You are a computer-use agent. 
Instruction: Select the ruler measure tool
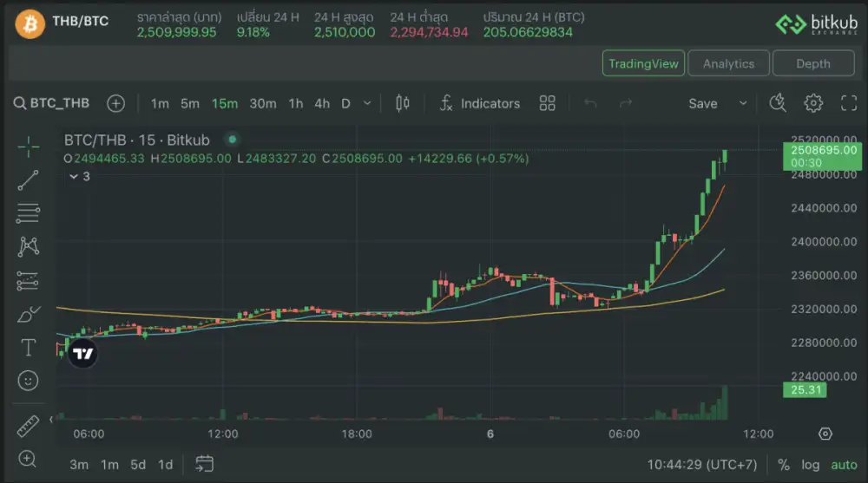29,426
